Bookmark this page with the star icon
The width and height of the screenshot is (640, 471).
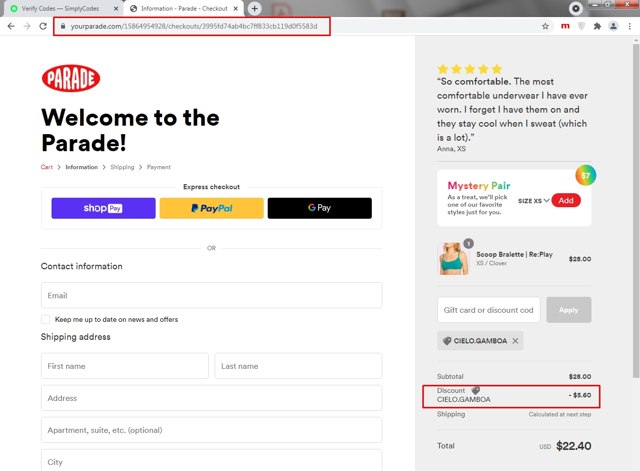coord(545,26)
